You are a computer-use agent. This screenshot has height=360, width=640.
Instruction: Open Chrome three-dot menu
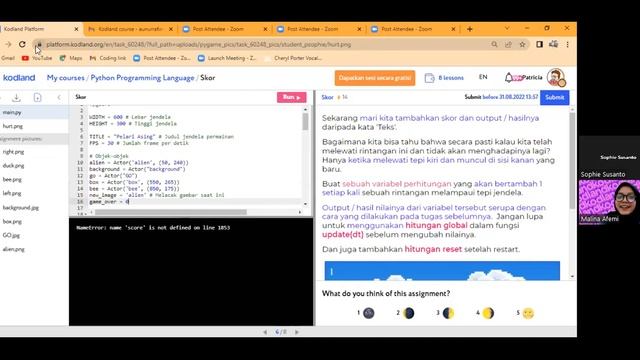click(x=567, y=44)
